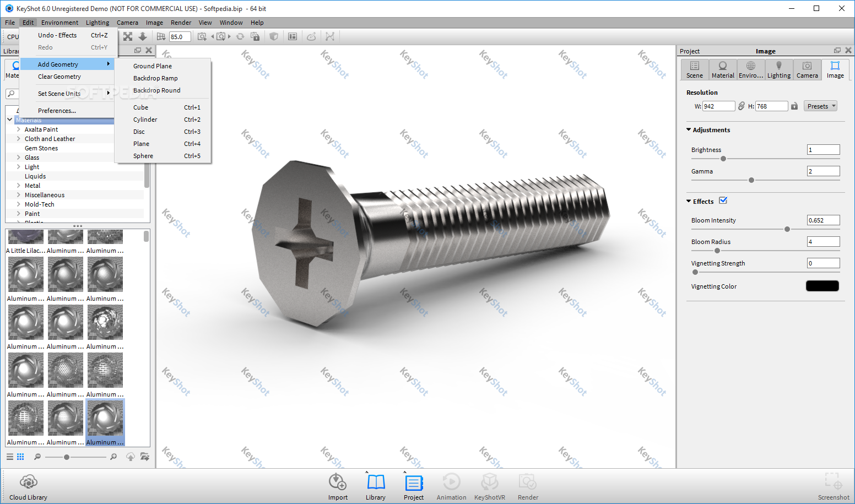Collapse the Effects section
855x504 pixels.
click(689, 201)
